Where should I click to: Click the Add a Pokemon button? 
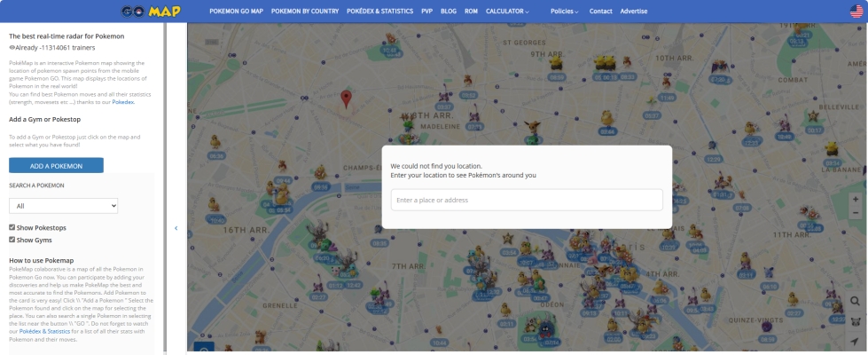pos(56,166)
